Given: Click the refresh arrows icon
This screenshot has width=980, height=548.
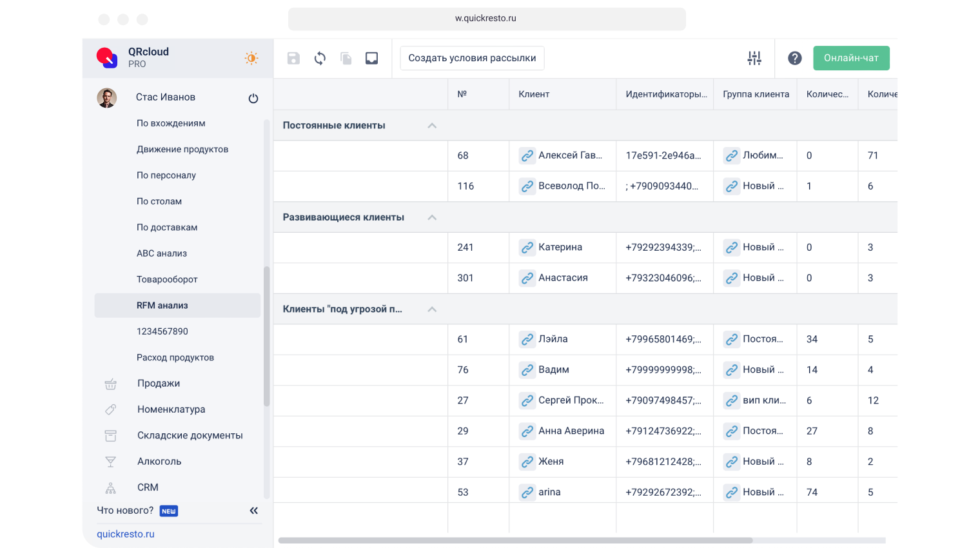Looking at the screenshot, I should point(320,58).
